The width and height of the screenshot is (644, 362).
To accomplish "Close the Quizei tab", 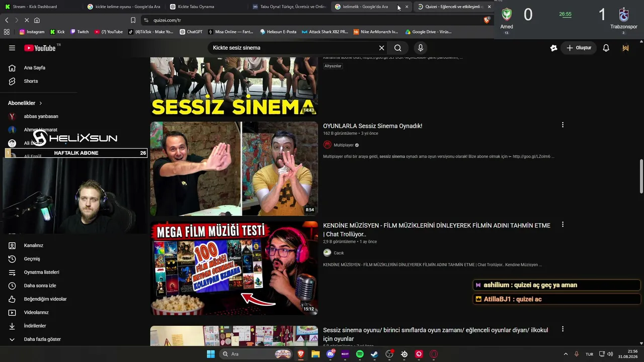I will (x=489, y=7).
